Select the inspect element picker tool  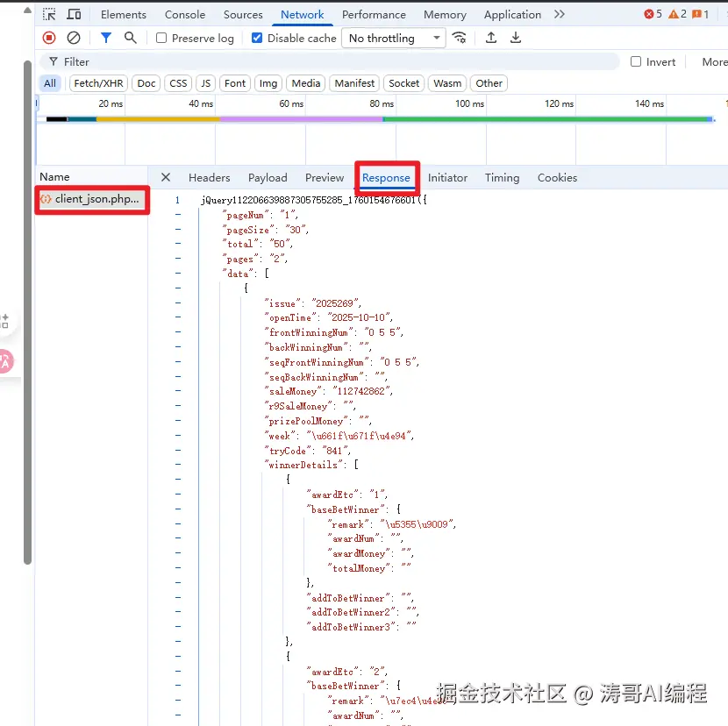point(50,14)
